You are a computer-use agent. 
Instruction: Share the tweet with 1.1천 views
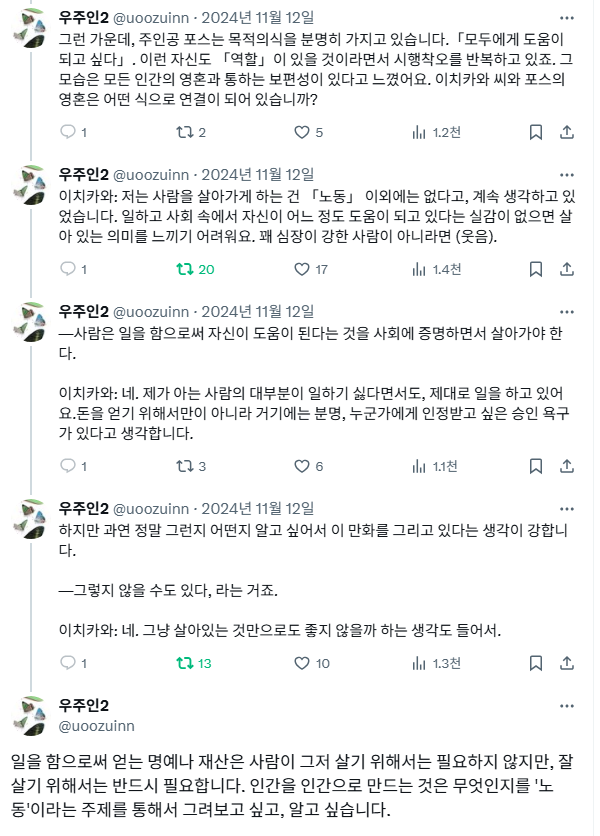coord(566,466)
